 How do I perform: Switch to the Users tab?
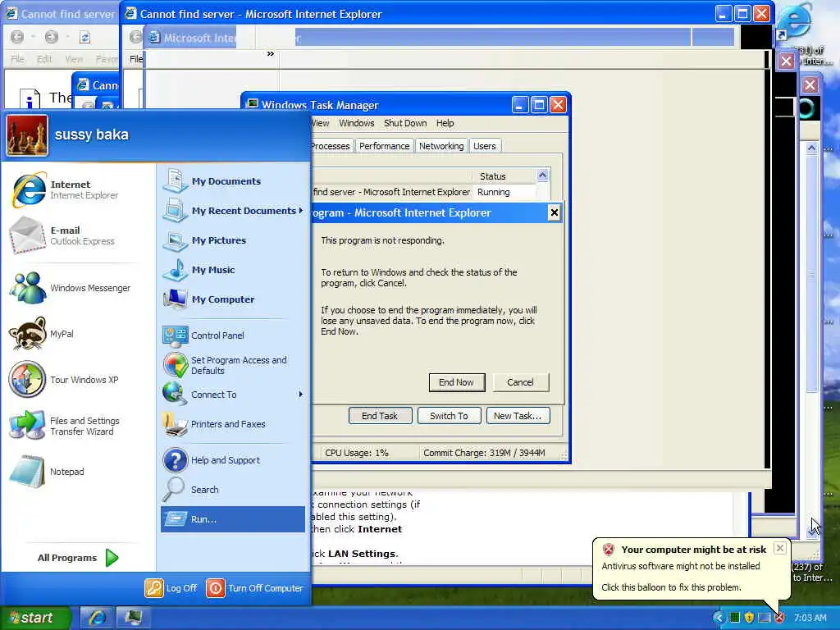point(484,146)
